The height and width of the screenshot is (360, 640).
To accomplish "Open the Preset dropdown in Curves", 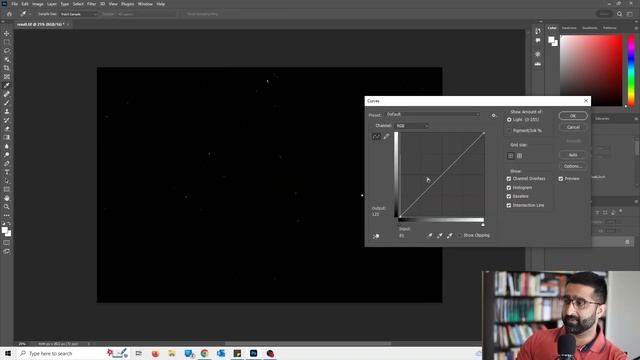I will tap(432, 115).
